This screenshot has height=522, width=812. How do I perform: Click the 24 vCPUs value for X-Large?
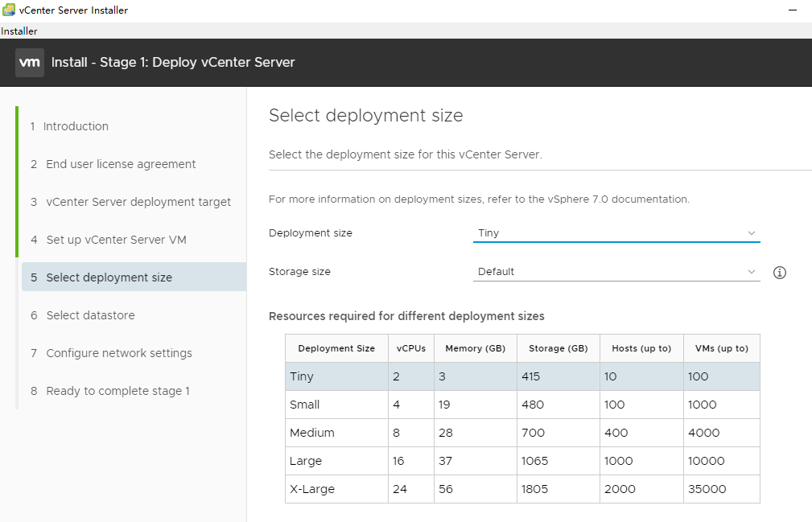point(400,489)
